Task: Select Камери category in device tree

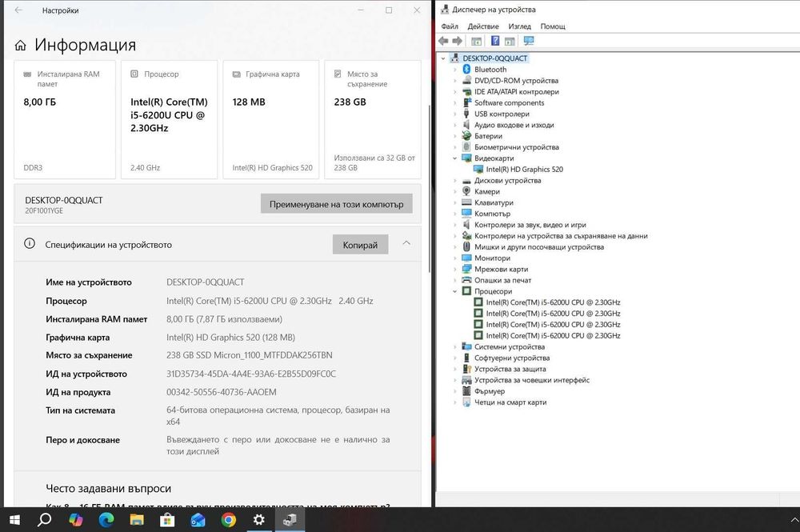Action: 487,192
